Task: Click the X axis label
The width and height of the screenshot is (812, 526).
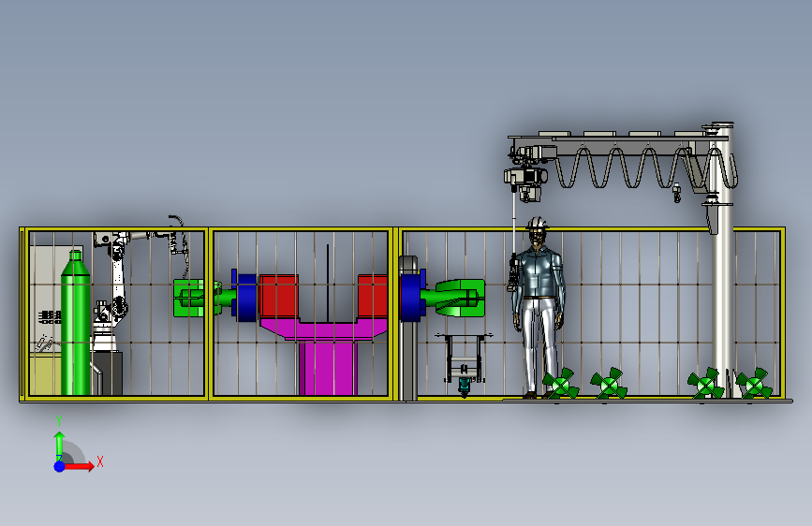Action: [100, 461]
